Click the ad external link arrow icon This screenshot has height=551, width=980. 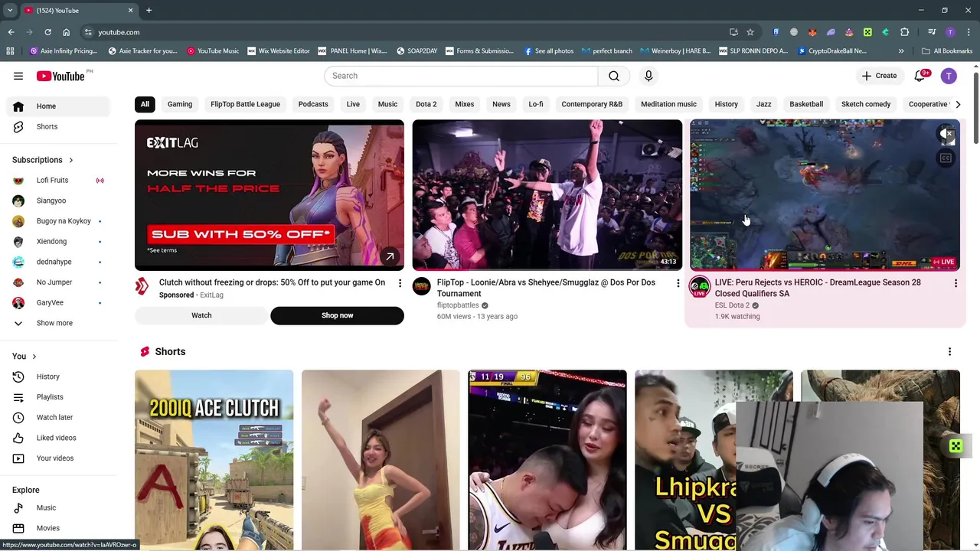(x=390, y=257)
